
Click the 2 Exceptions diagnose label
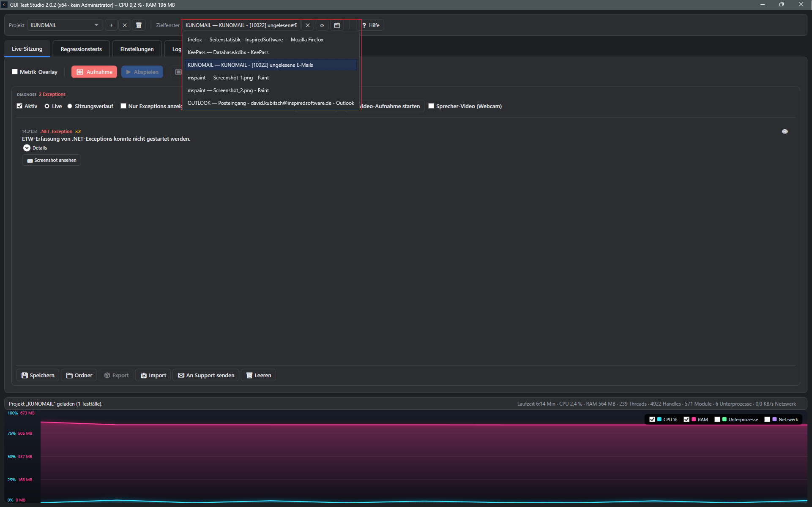click(52, 94)
